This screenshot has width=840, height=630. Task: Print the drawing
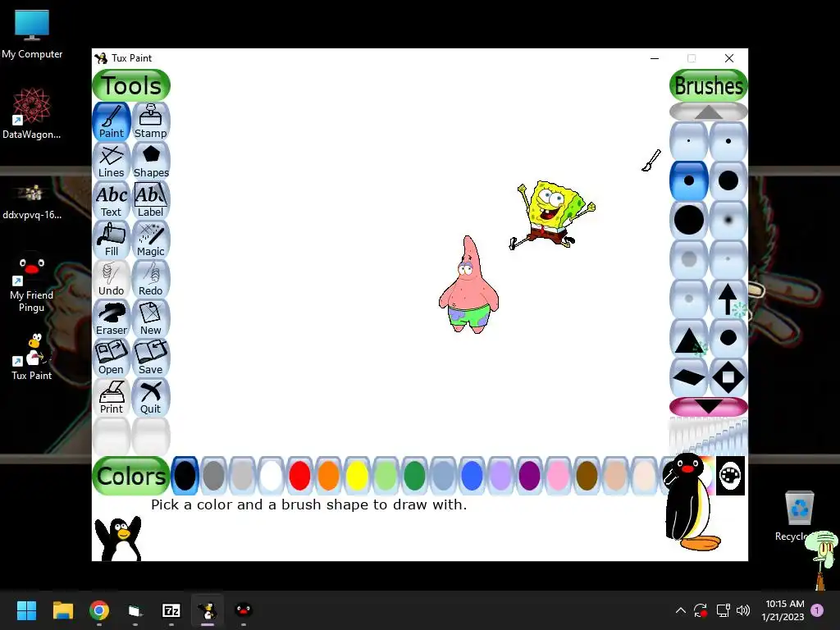pos(112,397)
